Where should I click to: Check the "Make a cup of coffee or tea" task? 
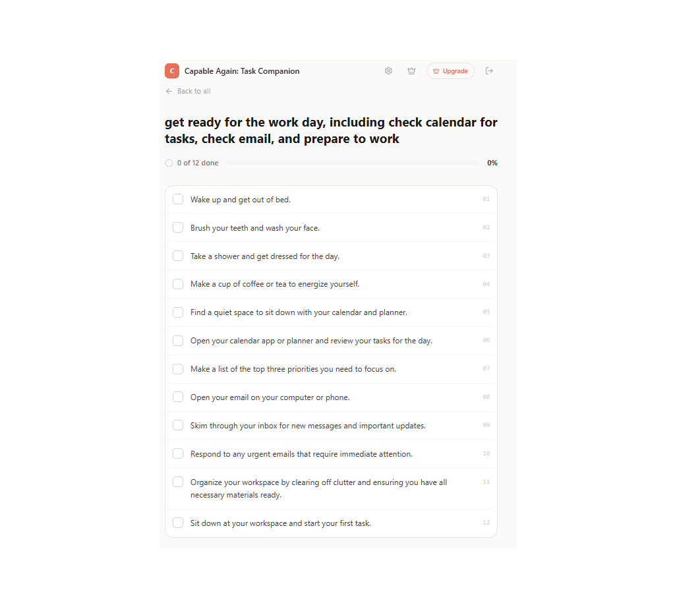pyautogui.click(x=177, y=283)
